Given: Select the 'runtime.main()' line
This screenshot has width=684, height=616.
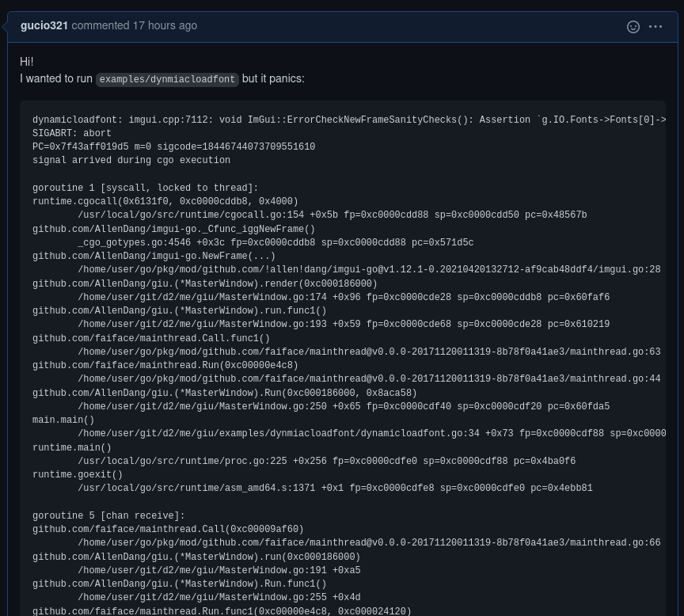Looking at the screenshot, I should (x=72, y=447).
